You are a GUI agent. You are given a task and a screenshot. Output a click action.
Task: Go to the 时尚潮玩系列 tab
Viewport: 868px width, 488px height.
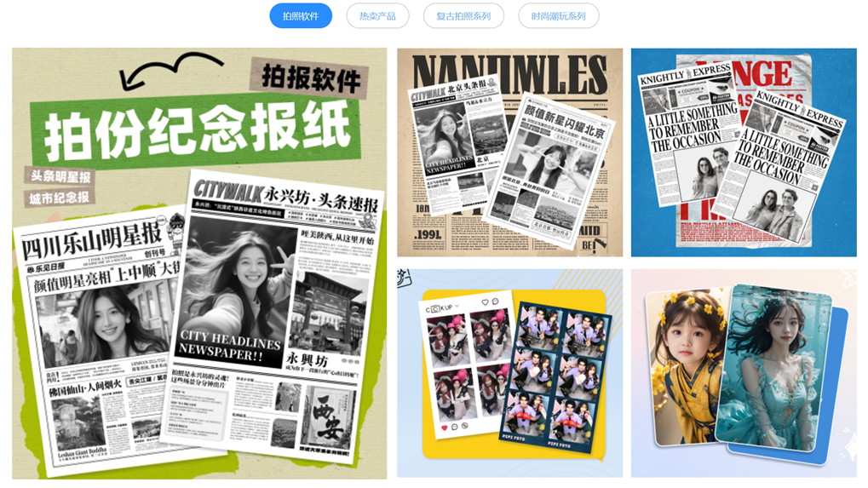click(x=558, y=16)
